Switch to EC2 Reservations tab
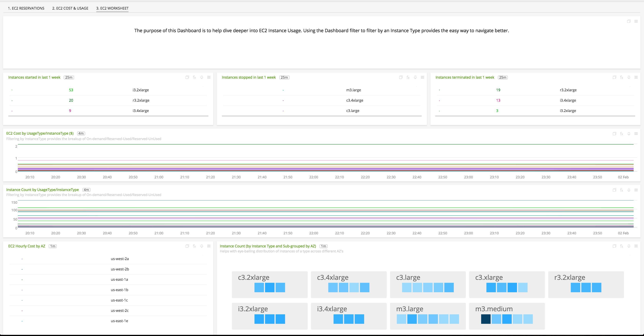Viewport: 644px width, 336px height. pos(26,8)
